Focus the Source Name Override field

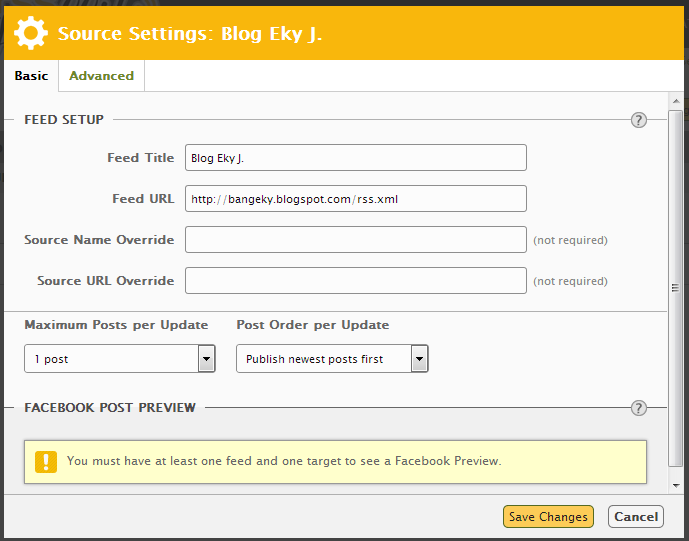pyautogui.click(x=355, y=240)
